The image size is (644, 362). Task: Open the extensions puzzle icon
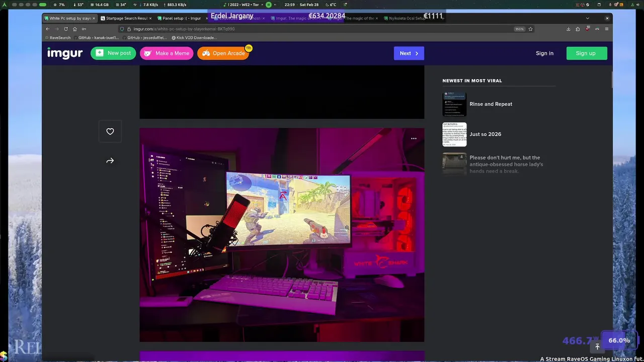pos(578,29)
